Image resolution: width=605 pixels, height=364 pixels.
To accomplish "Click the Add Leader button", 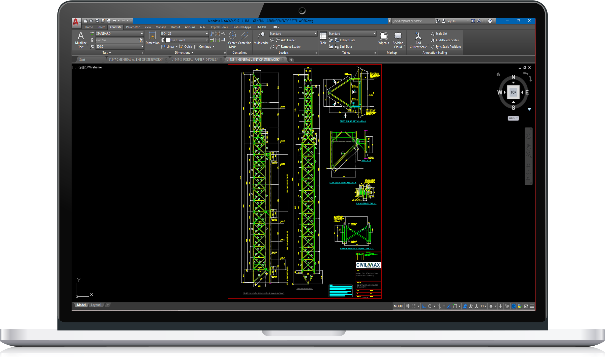I will click(x=288, y=40).
